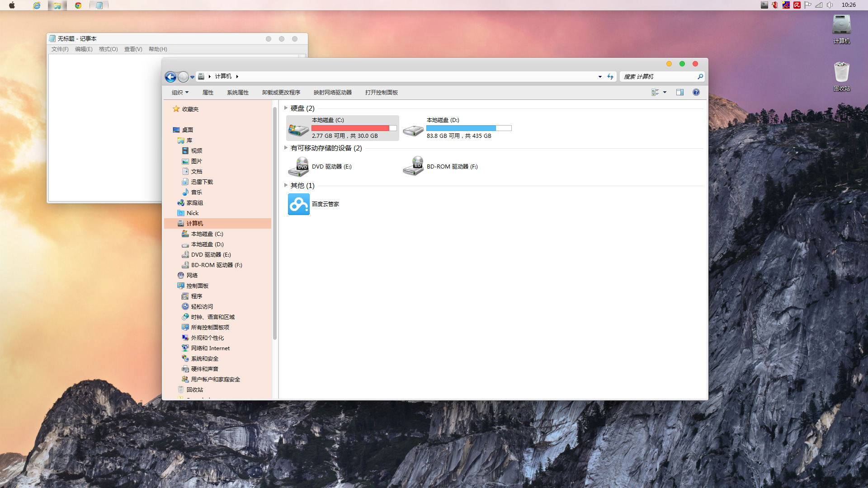
Task: Click the navigation pane scrollbar
Action: pos(275,224)
